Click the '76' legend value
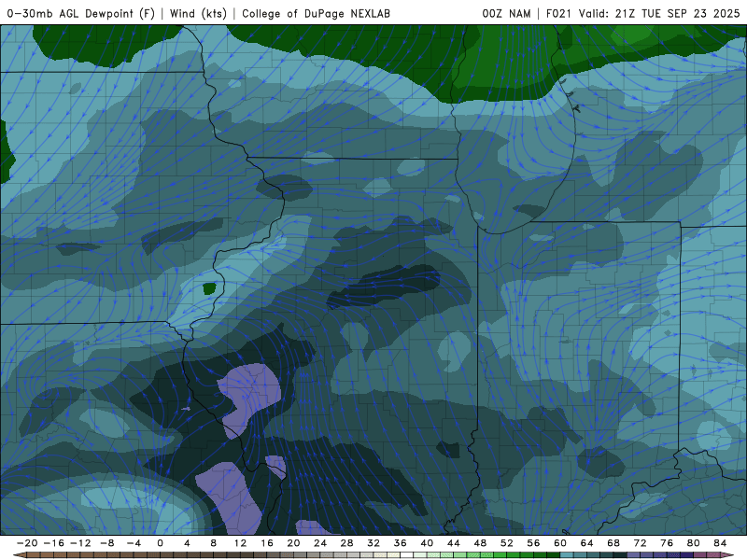Image resolution: width=747 pixels, height=560 pixels. pos(667,543)
